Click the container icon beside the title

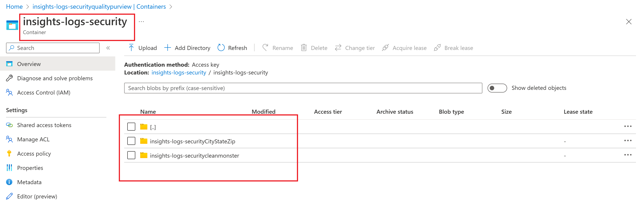[12, 25]
